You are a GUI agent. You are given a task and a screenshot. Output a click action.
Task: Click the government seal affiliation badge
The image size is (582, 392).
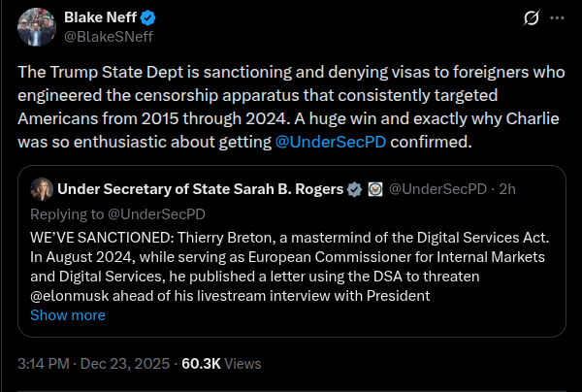coord(374,188)
